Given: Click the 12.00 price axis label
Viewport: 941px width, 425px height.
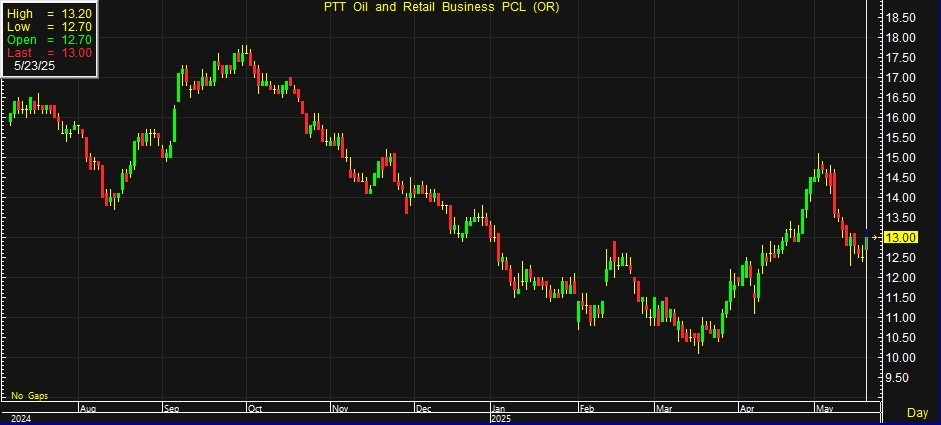Looking at the screenshot, I should click(x=901, y=278).
